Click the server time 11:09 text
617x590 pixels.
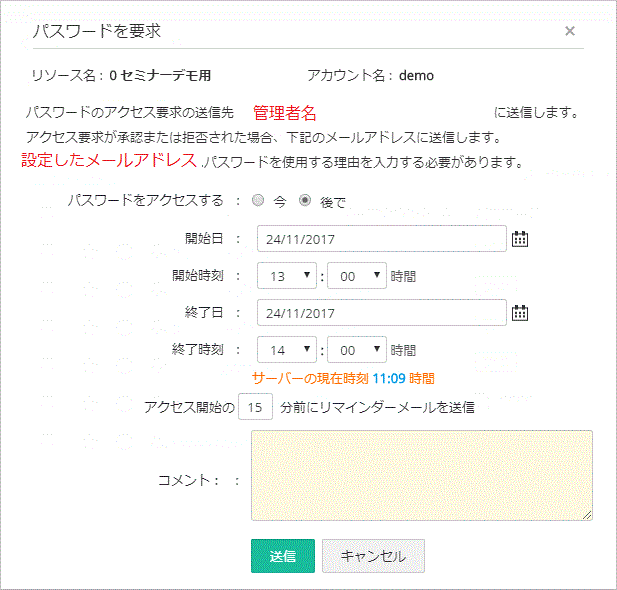[x=389, y=379]
